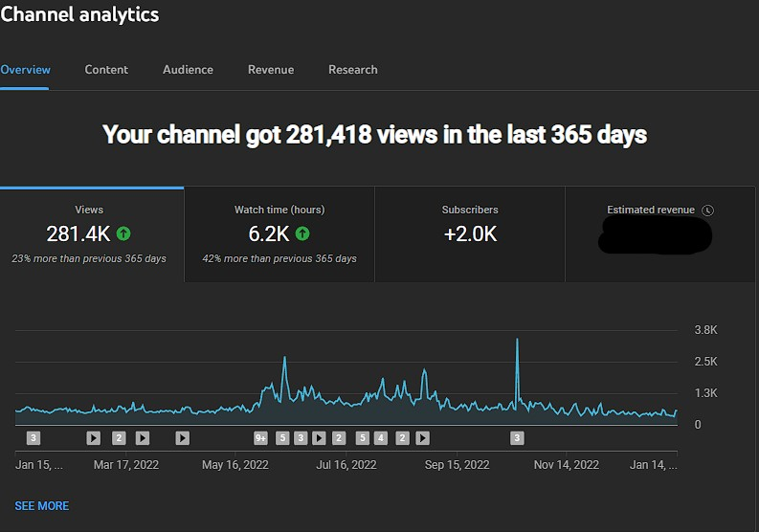Click the May 16, 2022 date label

point(235,465)
